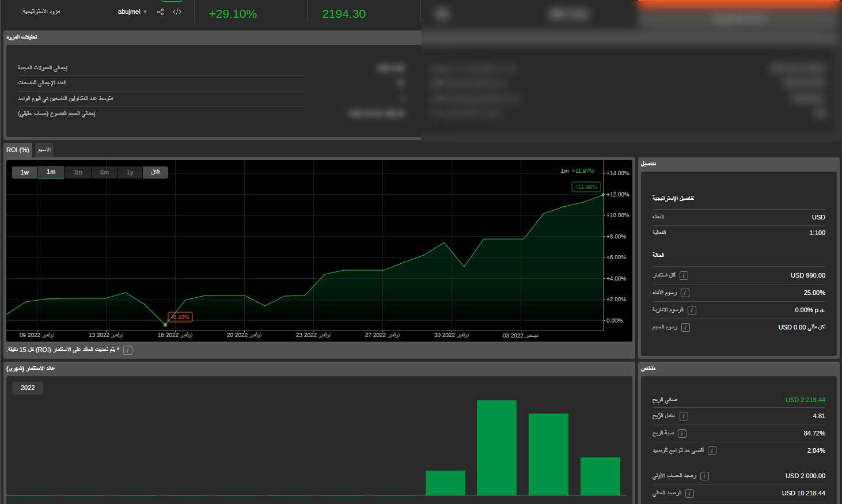This screenshot has height=504, width=842.
Task: Open info icon for أقصى حد لتراجع الرصيد
Action: (x=712, y=450)
